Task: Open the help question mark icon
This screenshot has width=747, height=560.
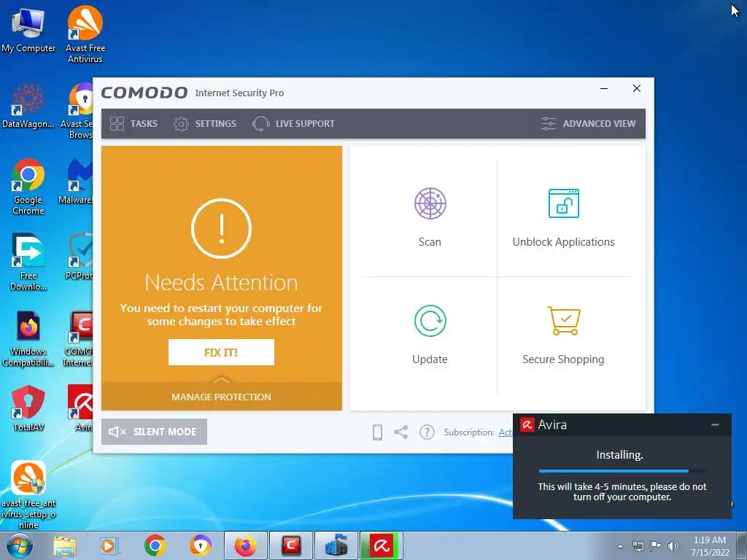Action: tap(427, 432)
